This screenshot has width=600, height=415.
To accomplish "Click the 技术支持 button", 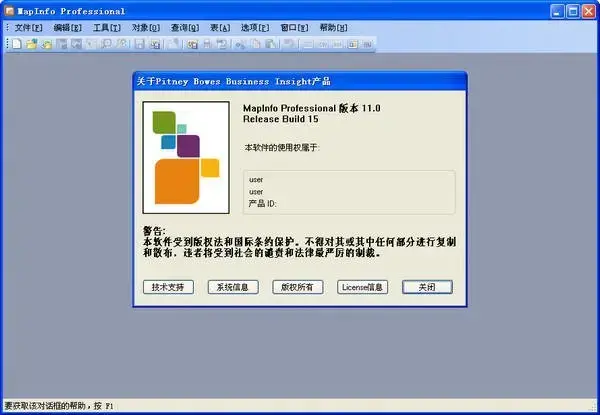I will pos(168,287).
